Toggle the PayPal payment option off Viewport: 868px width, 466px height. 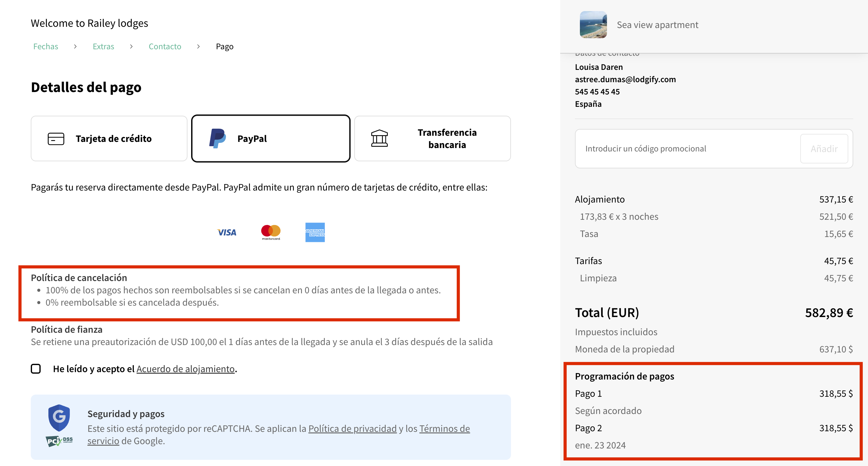(x=271, y=138)
